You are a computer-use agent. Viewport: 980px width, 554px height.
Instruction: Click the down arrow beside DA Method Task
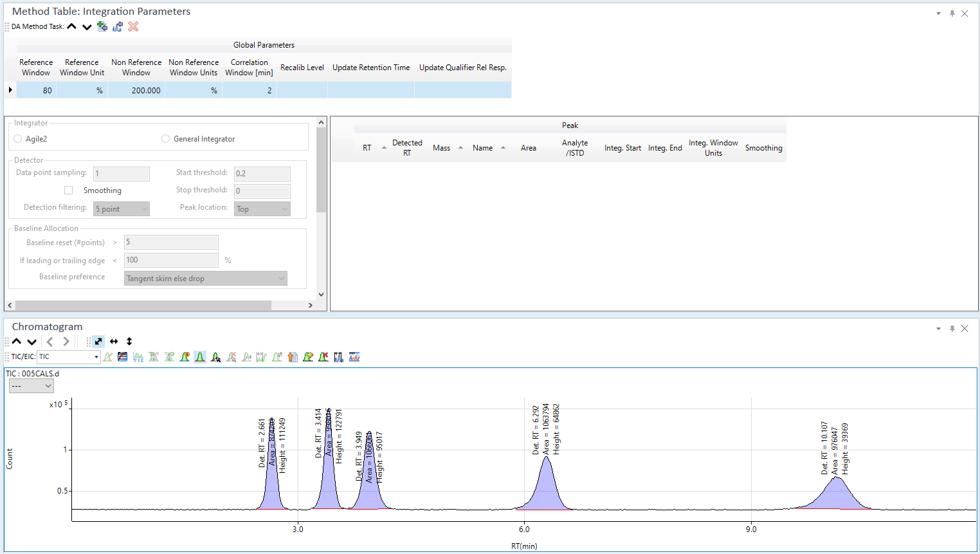click(x=87, y=26)
